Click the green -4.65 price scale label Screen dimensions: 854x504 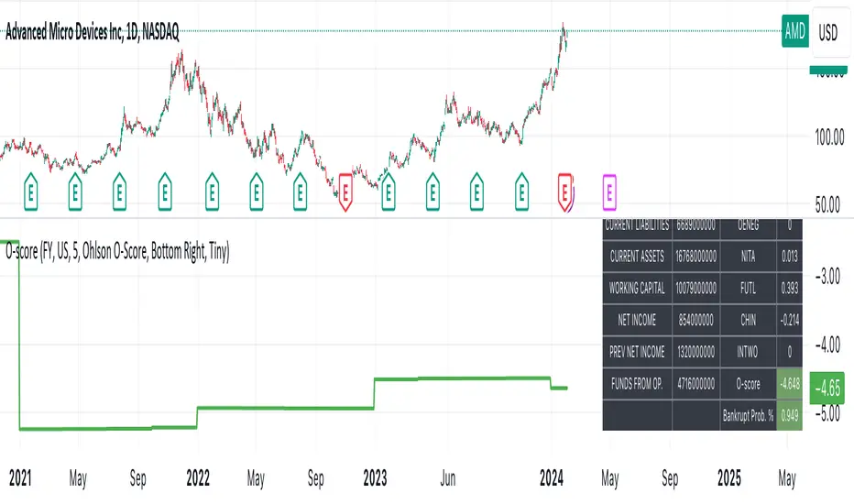pyautogui.click(x=827, y=388)
